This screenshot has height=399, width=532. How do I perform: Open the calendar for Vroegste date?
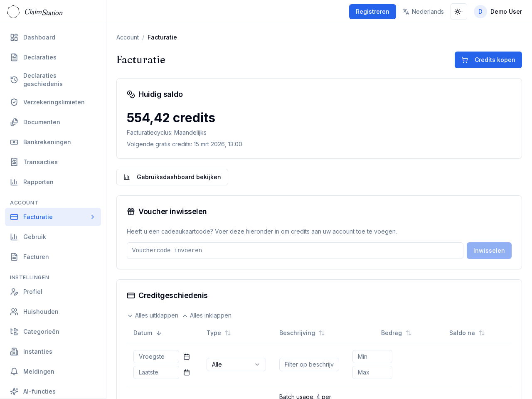(187, 357)
